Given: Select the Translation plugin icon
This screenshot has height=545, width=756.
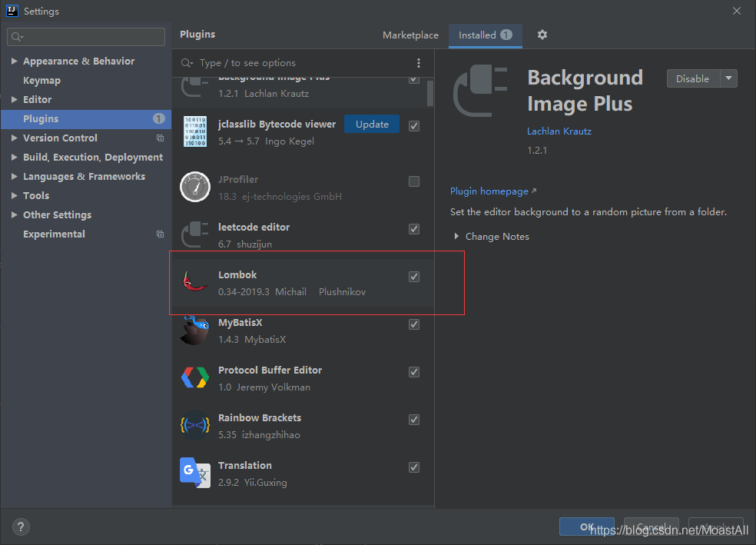Looking at the screenshot, I should (195, 473).
